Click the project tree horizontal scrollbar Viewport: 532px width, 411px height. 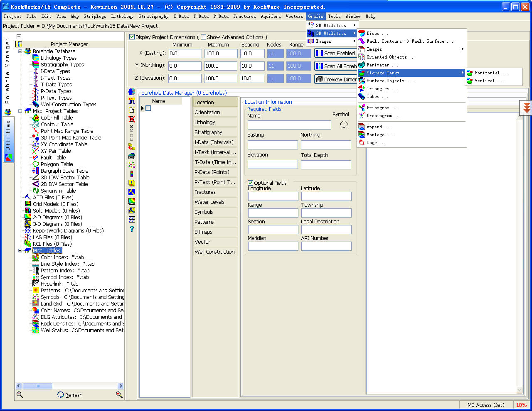point(70,386)
